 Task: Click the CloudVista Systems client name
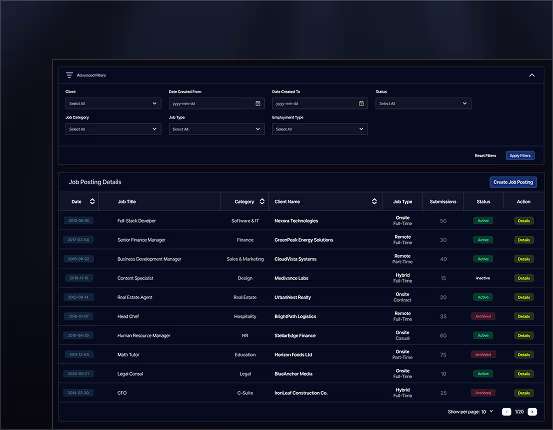296,259
